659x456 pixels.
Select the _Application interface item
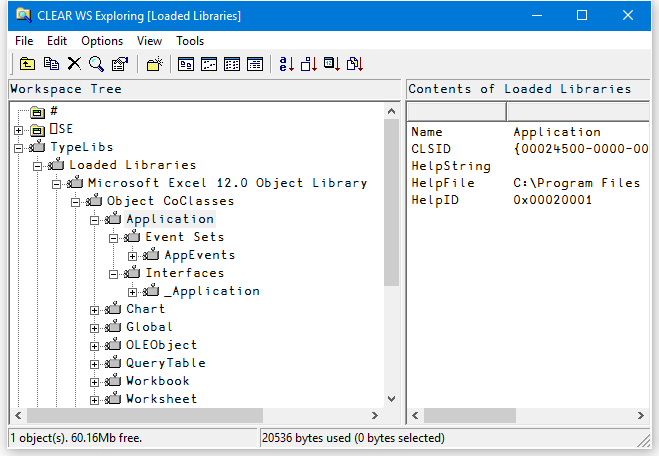coord(212,291)
